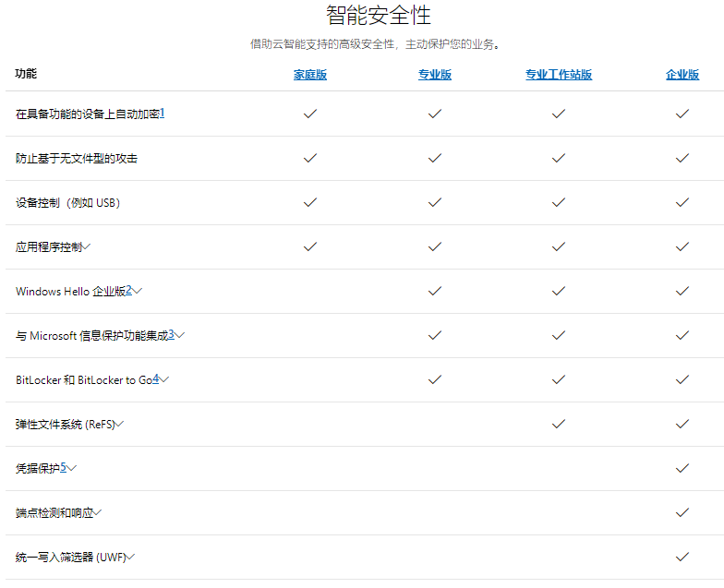Click 专业工作站版 checkmark for Microsoft 信息保护功能集成
The width and height of the screenshot is (724, 588).
coord(558,335)
